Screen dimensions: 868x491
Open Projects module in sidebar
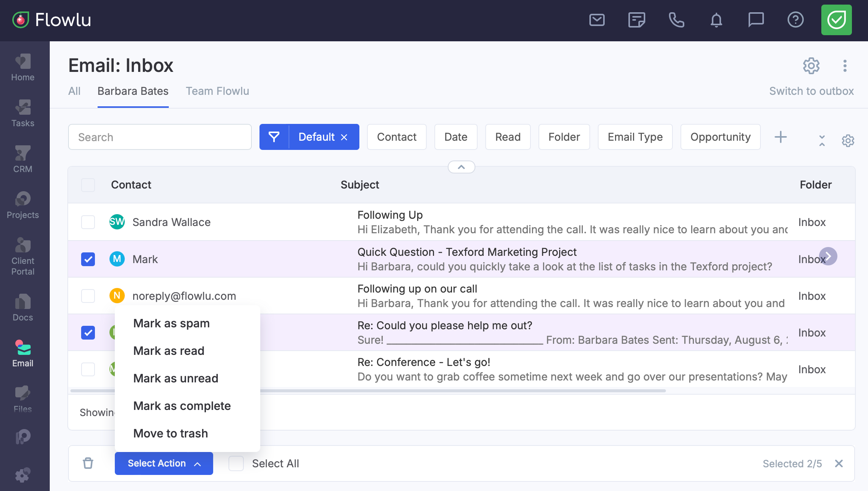23,205
